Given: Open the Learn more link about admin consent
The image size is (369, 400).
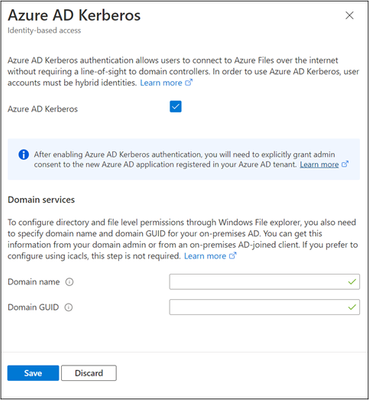Looking at the screenshot, I should pyautogui.click(x=319, y=164).
